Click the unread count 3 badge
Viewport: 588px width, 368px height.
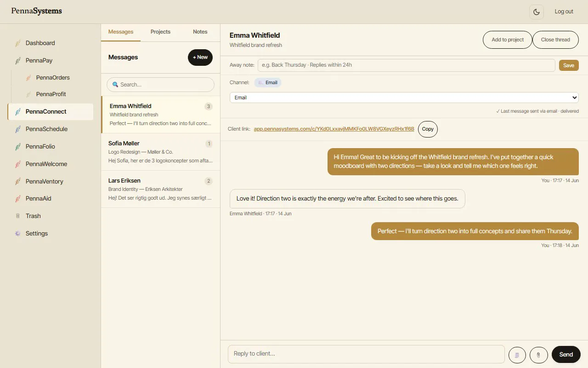point(209,107)
